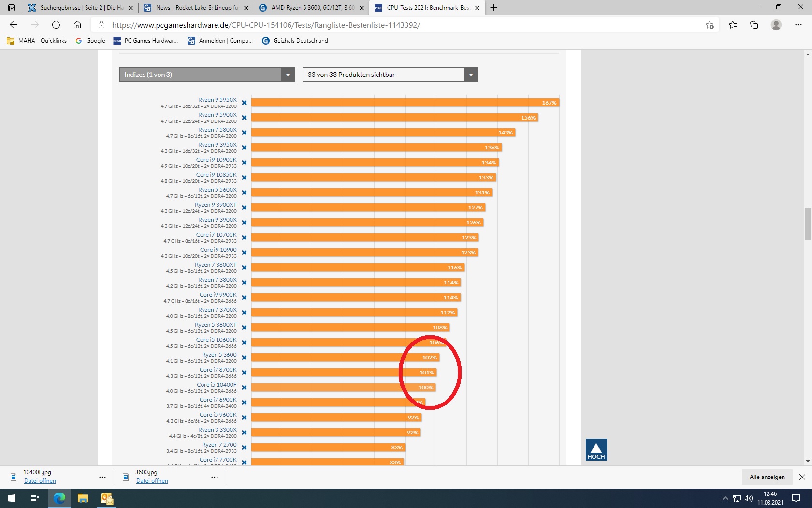Open the Geizhals Deutschland bookmark
This screenshot has width=812, height=508.
click(x=295, y=41)
